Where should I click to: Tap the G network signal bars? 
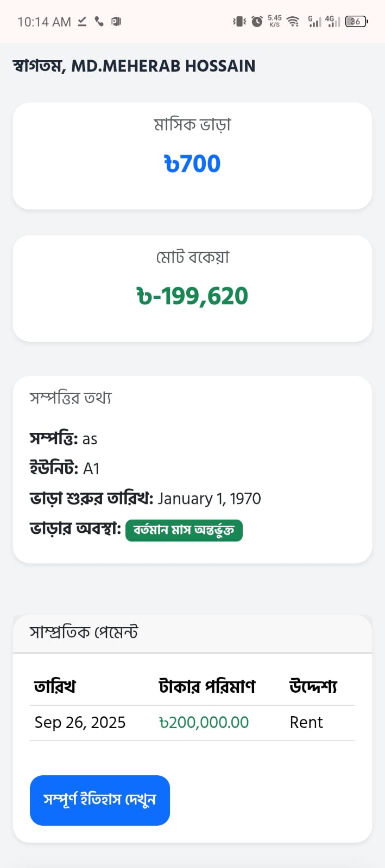[x=314, y=22]
